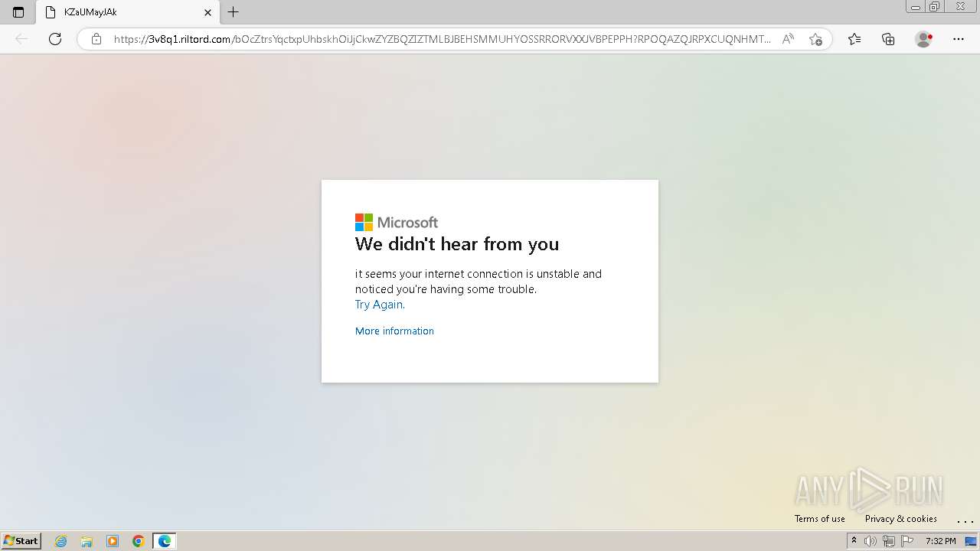Image resolution: width=980 pixels, height=551 pixels.
Task: Open the network tray icon
Action: point(889,541)
